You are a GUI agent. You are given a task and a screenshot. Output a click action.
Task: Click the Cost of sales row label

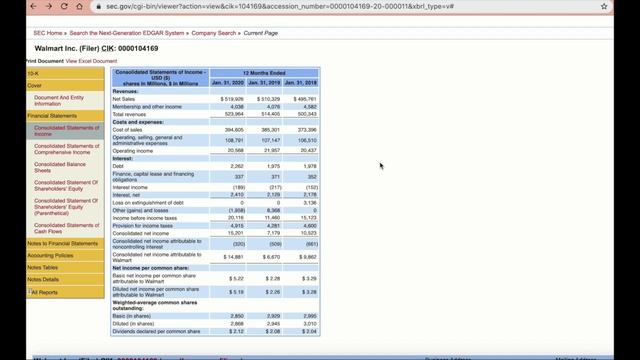(127, 130)
